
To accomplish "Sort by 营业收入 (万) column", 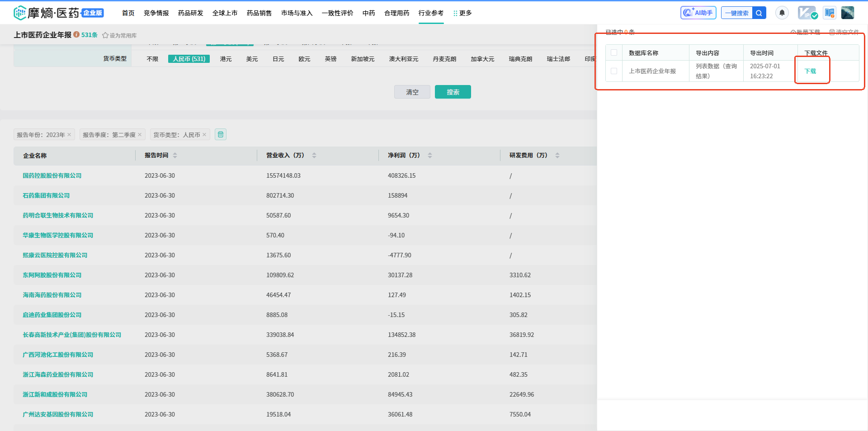I will tap(314, 155).
